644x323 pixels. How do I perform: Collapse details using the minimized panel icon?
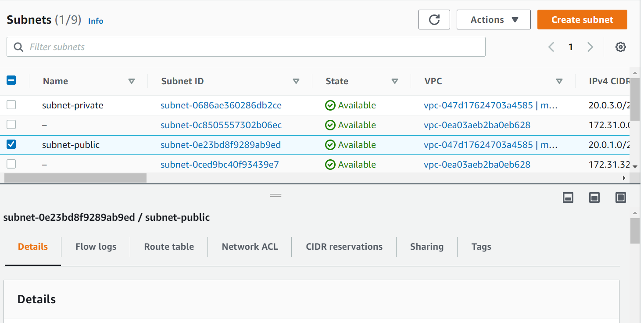point(568,197)
